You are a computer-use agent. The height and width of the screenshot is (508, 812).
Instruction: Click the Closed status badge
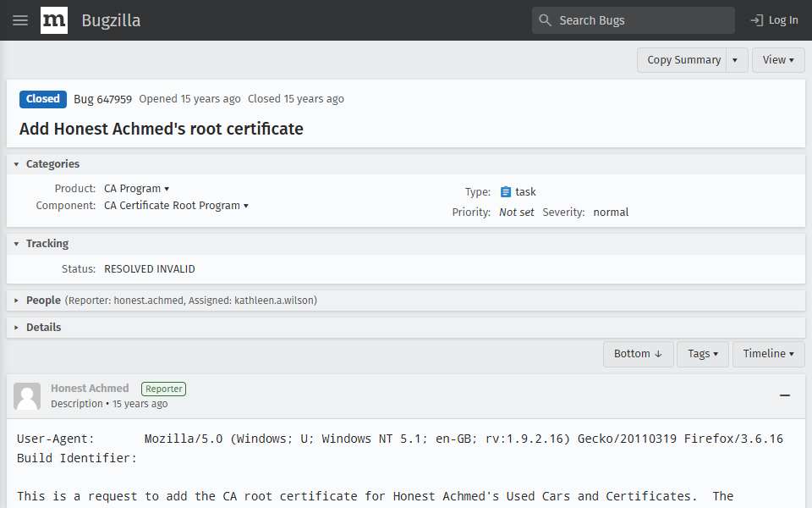click(43, 99)
